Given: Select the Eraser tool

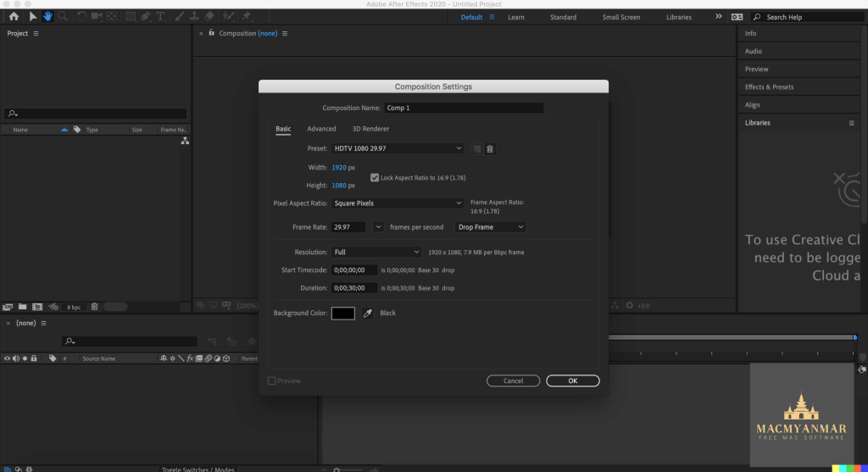Looking at the screenshot, I should coord(209,17).
